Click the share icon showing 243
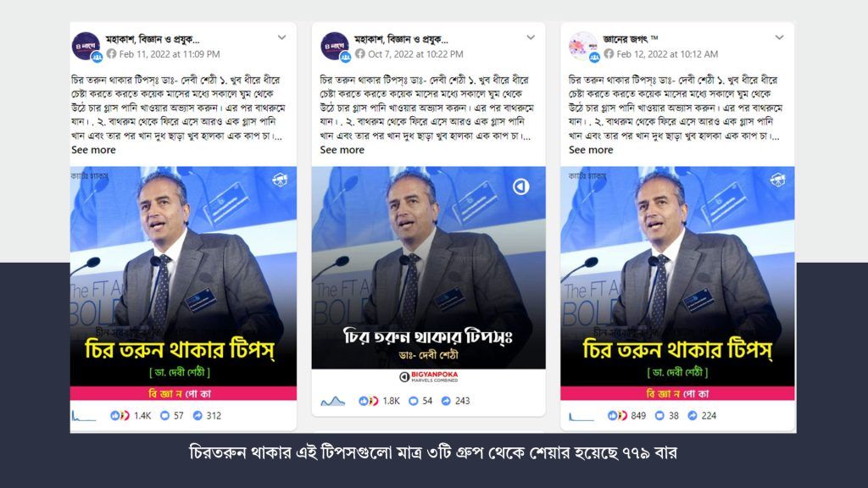 tap(446, 401)
